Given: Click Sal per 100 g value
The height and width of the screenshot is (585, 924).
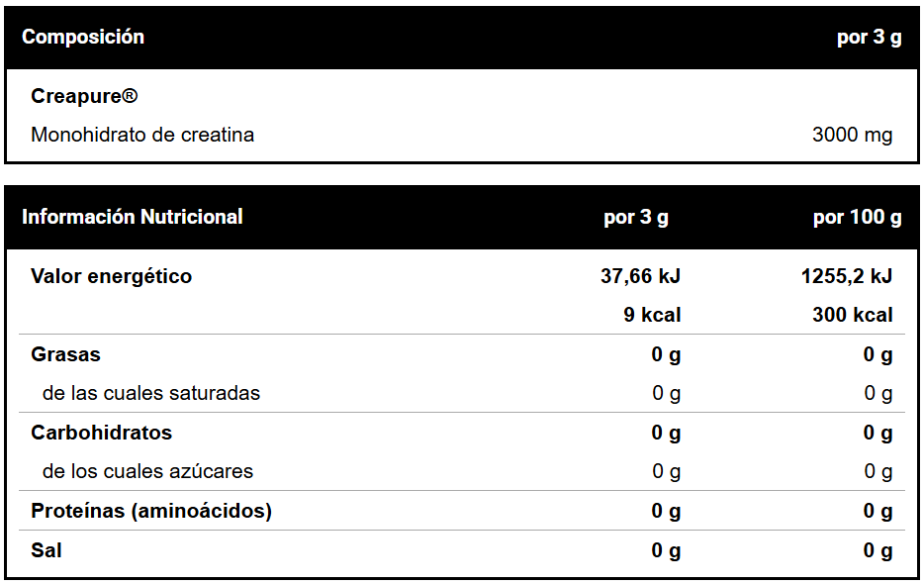Looking at the screenshot, I should [x=878, y=550].
